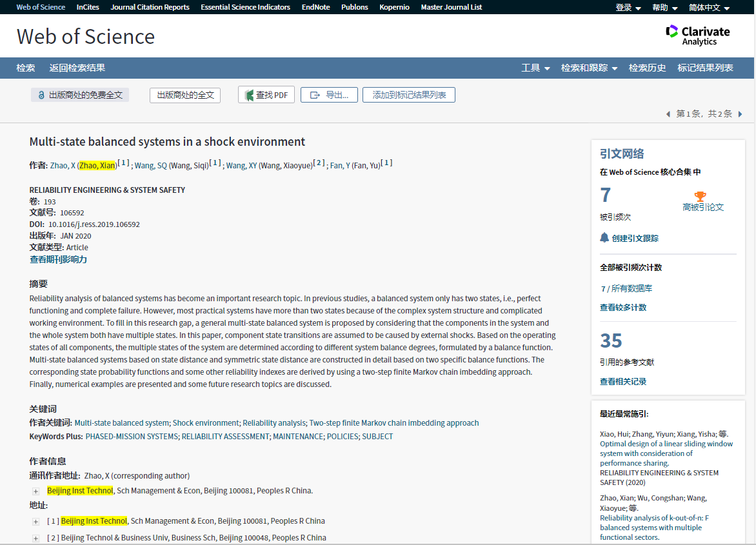Open Essential Science Indicators
Viewport: 756px width, 545px height.
(x=245, y=7)
